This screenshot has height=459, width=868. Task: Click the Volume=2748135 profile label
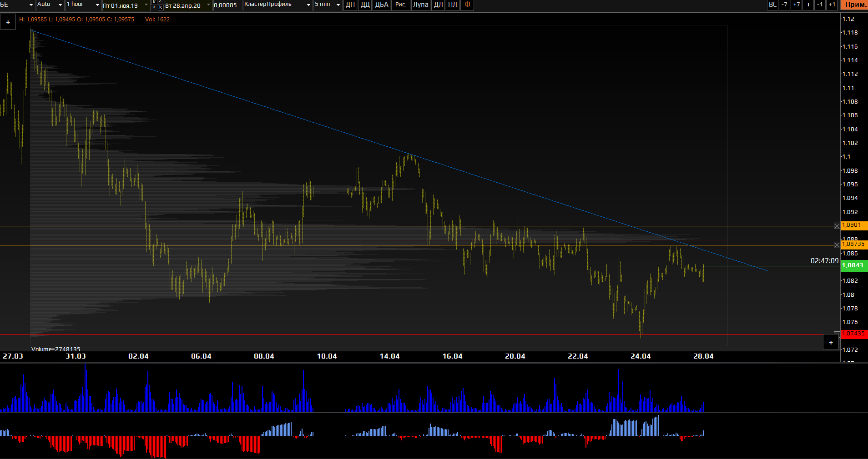[56, 349]
